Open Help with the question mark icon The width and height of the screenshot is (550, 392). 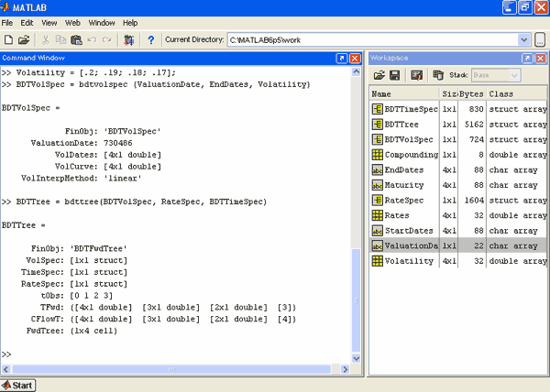coord(151,40)
